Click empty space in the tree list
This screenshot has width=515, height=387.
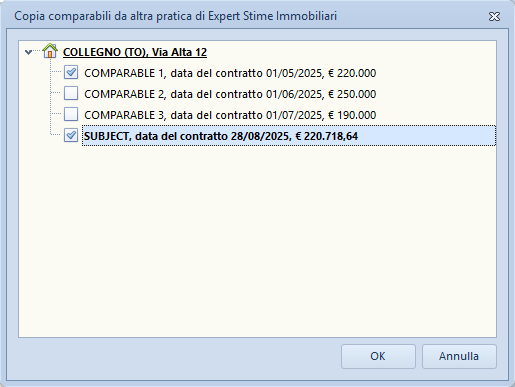coord(257,240)
